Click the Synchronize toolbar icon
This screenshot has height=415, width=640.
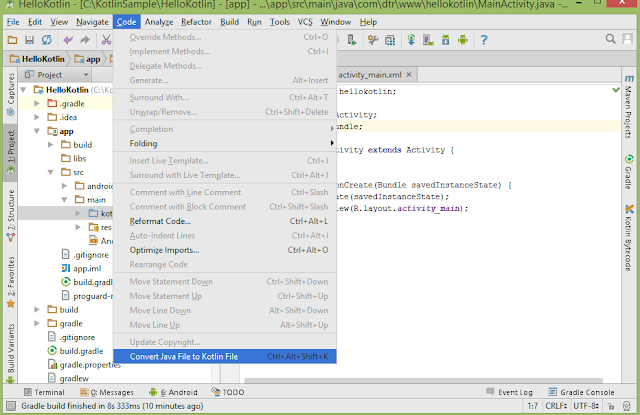(47, 40)
